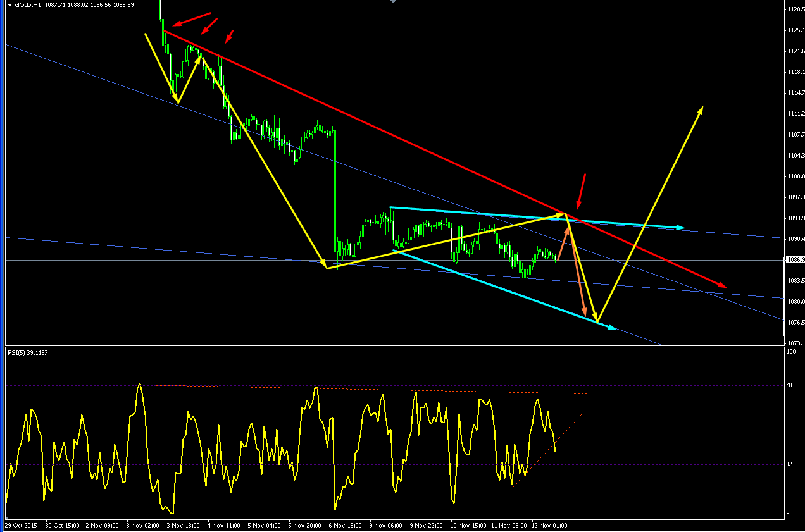
Task: Click price scale value 1118.1
Action: (796, 72)
